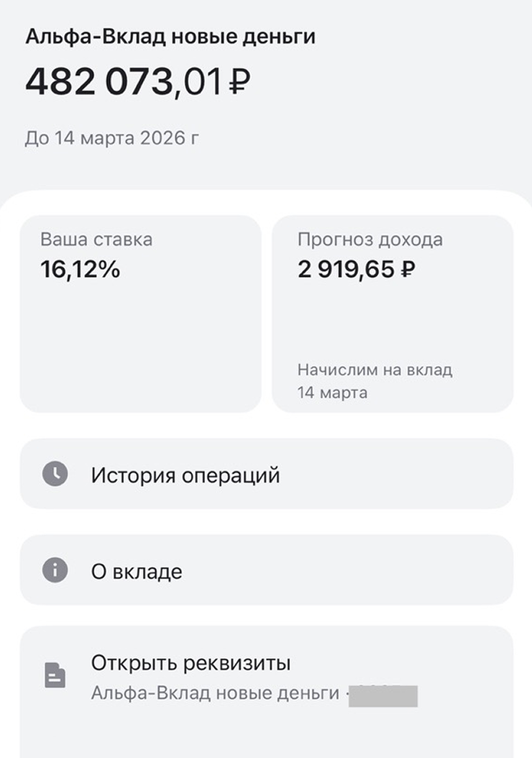
Task: Tap the Открыть реквизиты label
Action: coord(191,662)
